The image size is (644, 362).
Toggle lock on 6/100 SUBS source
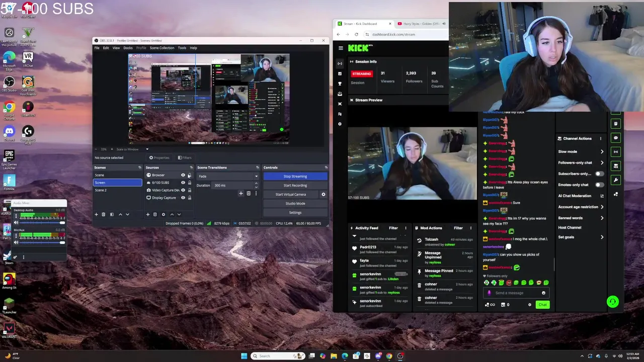pyautogui.click(x=189, y=183)
